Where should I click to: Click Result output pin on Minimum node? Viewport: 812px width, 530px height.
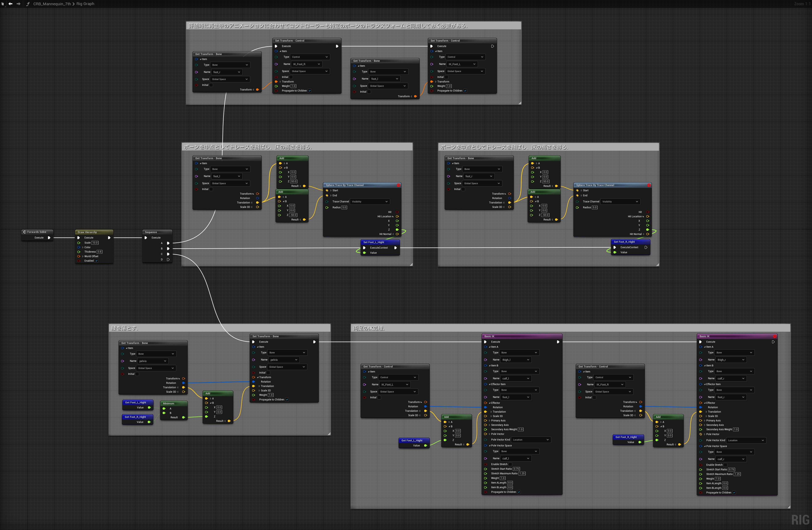(184, 417)
